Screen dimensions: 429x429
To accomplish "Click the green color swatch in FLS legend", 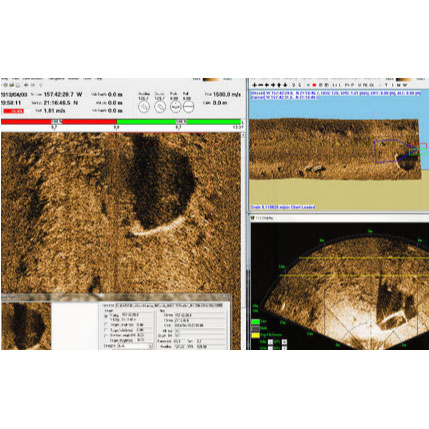I will pyautogui.click(x=256, y=322).
